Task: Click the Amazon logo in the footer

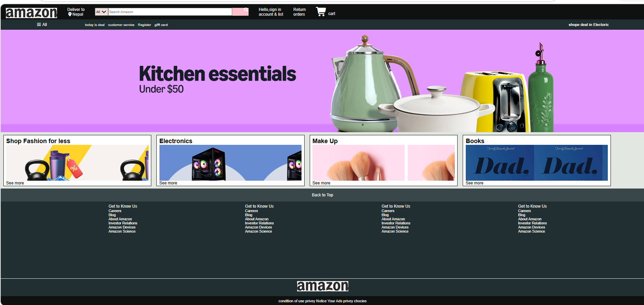Action: tap(322, 286)
